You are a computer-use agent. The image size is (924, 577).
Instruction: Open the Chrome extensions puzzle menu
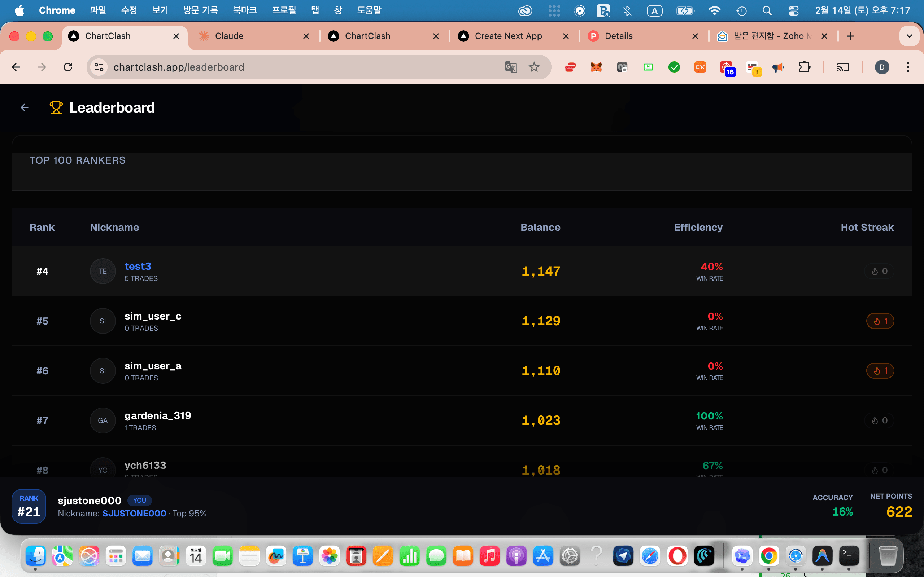click(805, 67)
